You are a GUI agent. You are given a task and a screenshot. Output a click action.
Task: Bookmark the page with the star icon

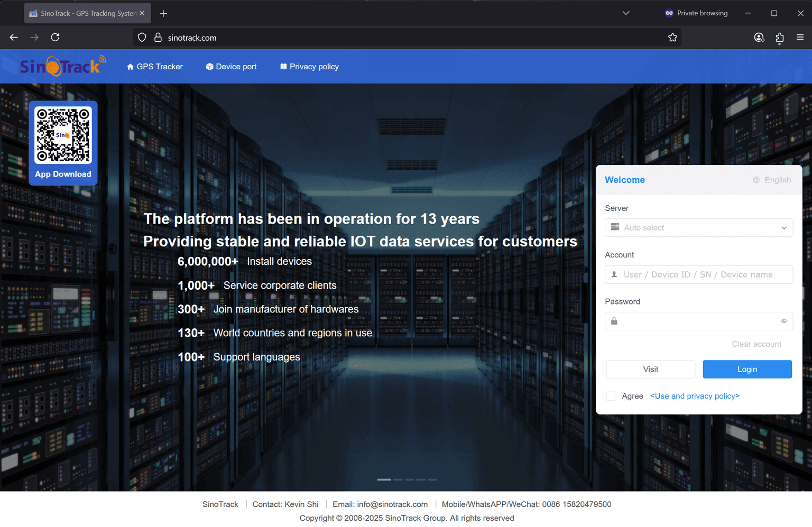(x=672, y=37)
